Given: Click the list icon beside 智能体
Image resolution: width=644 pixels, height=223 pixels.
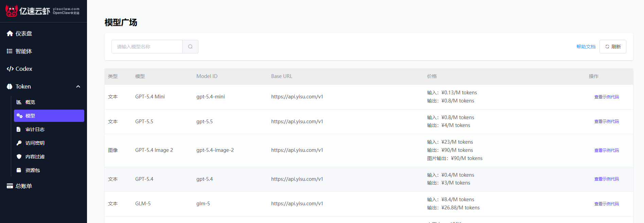Looking at the screenshot, I should (x=10, y=51).
